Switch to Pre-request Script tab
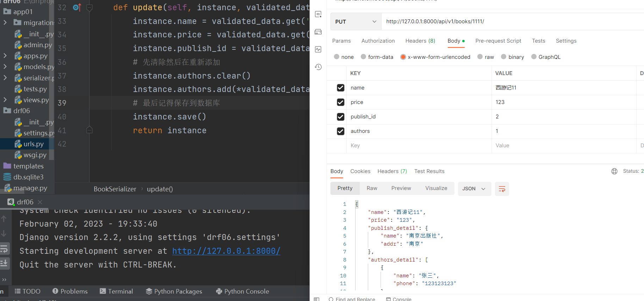The width and height of the screenshot is (644, 301). (498, 41)
